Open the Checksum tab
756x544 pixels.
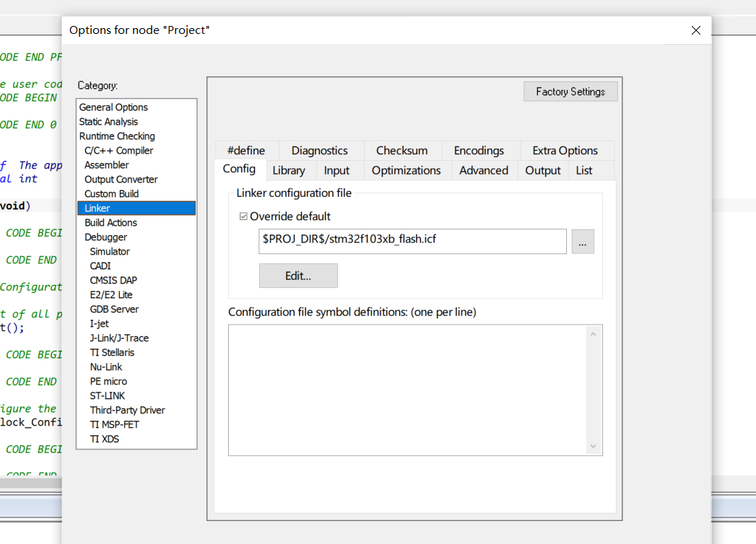(x=401, y=151)
